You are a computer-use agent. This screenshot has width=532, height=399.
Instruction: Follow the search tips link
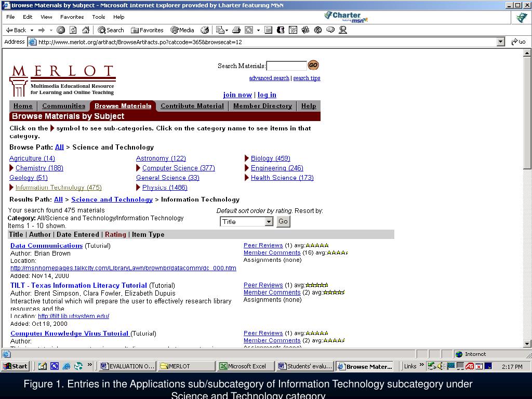pyautogui.click(x=307, y=78)
